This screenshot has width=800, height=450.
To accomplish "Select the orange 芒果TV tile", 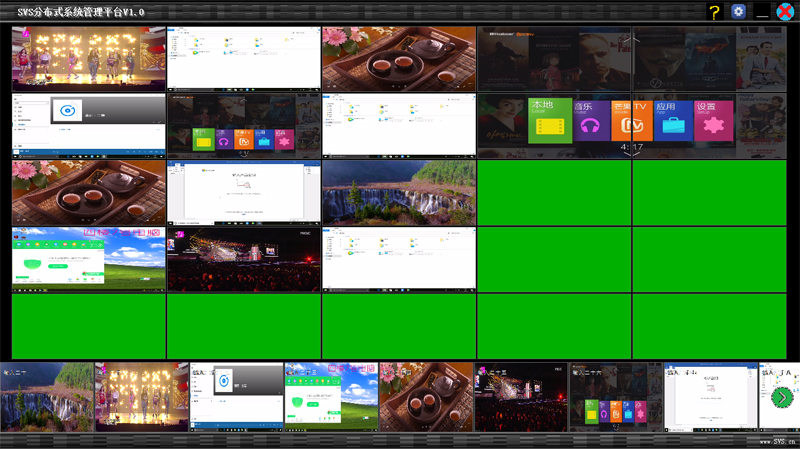I will coord(631,122).
